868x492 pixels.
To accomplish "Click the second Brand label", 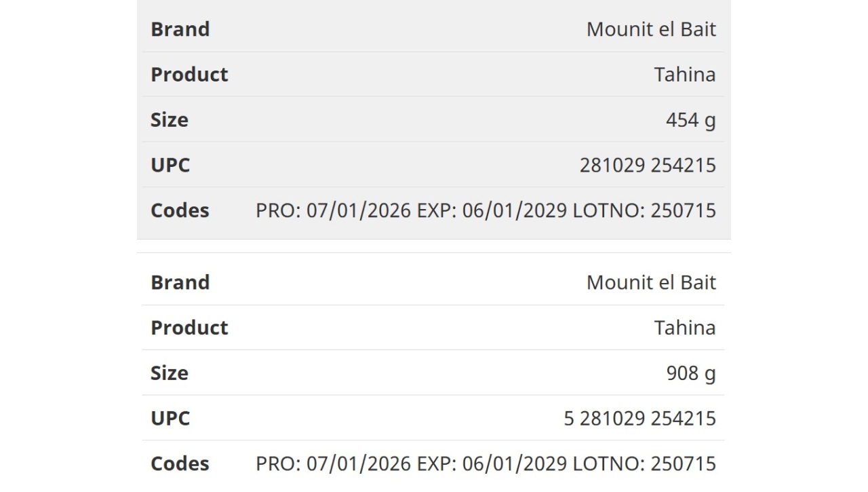I will pos(180,282).
